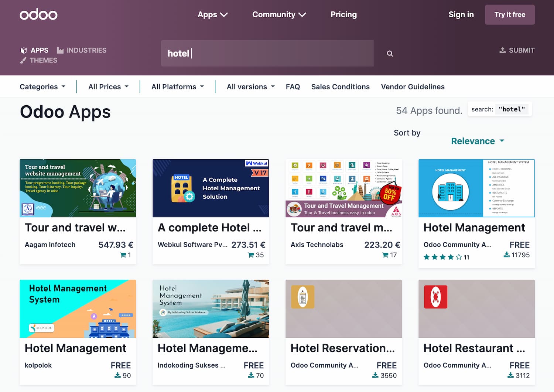Focus the hotel search field
Viewport: 554px width, 392px height.
[267, 53]
